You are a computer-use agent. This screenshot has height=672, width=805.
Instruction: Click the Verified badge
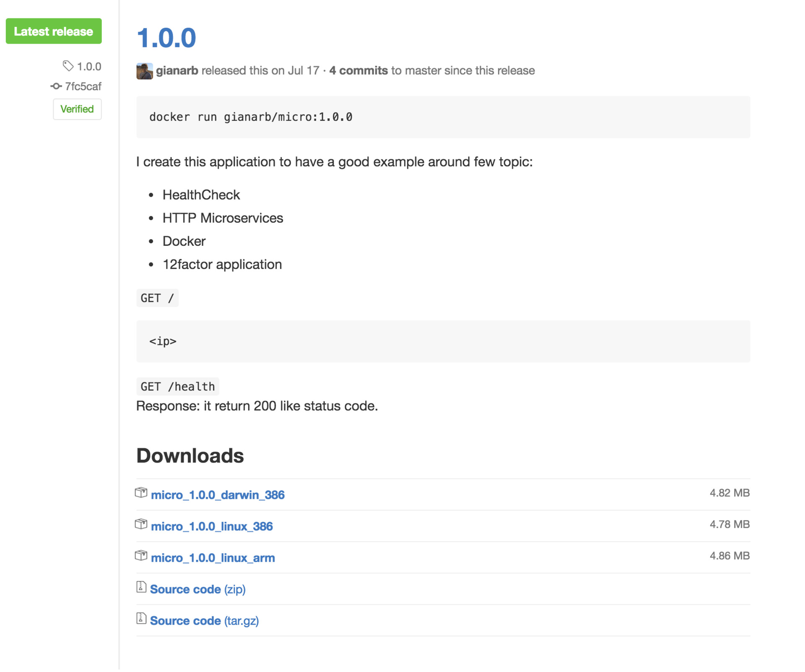pos(77,109)
